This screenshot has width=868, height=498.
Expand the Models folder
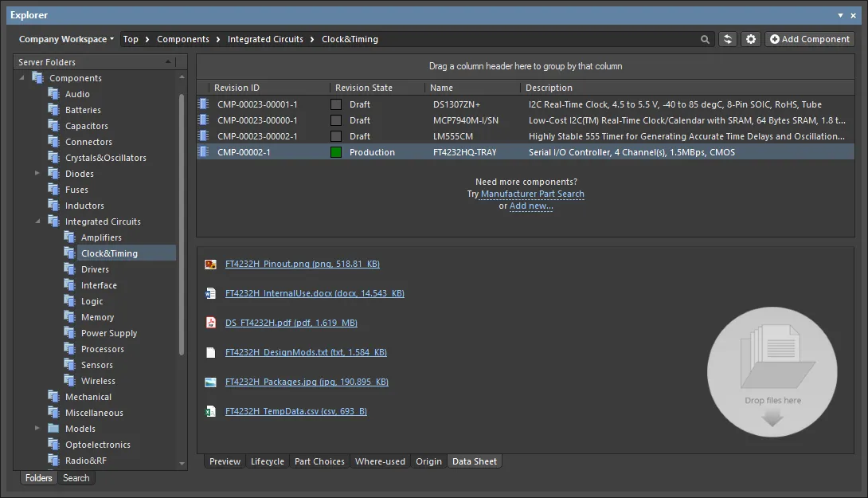point(37,429)
